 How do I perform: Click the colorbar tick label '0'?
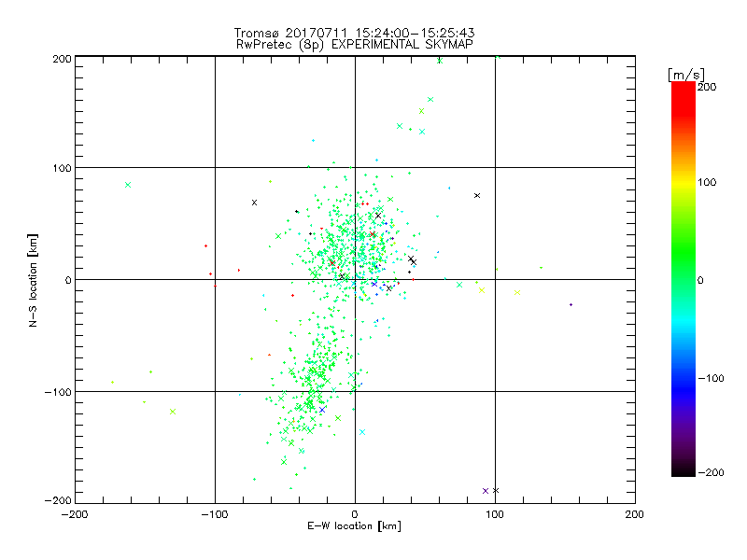click(700, 280)
